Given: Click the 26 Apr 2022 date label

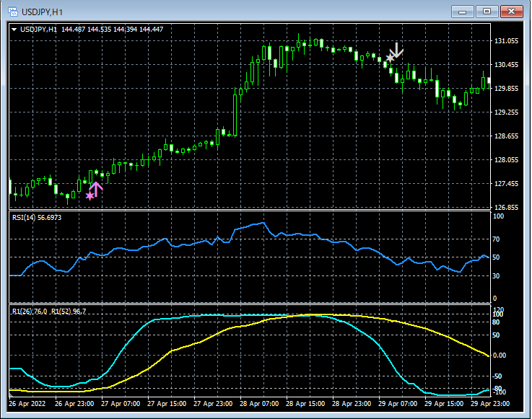Looking at the screenshot, I should [x=26, y=403].
